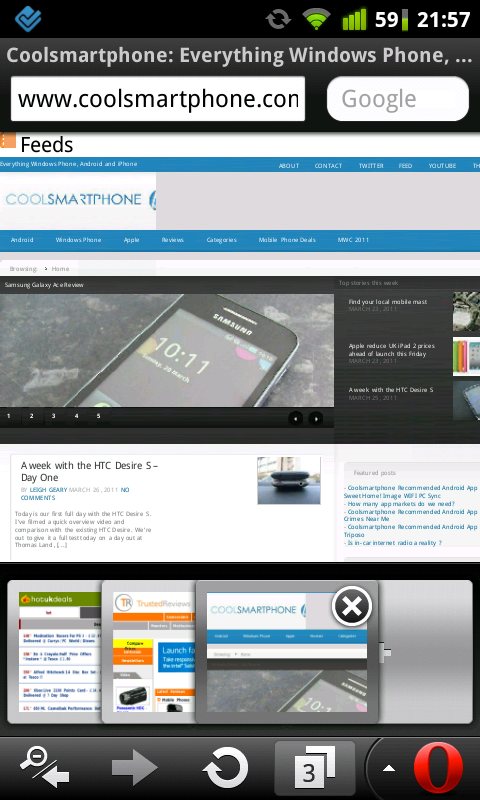Screen dimensions: 480x800
Task: Open the ABOUT page link
Action: point(289,166)
